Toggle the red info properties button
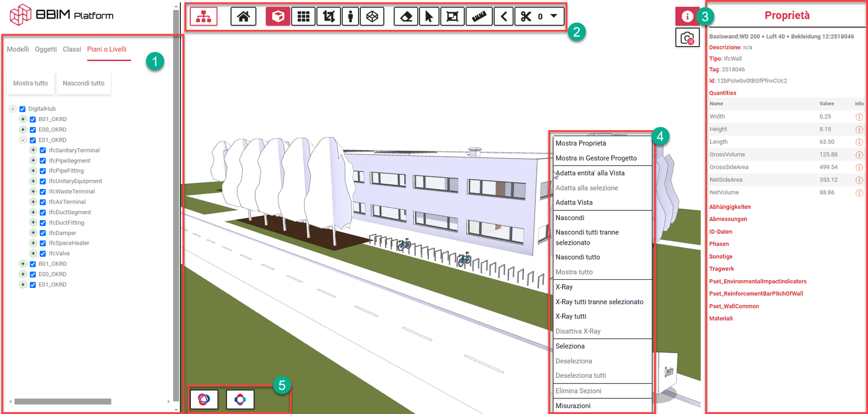Screen dimensions: 868x414 (x=687, y=17)
